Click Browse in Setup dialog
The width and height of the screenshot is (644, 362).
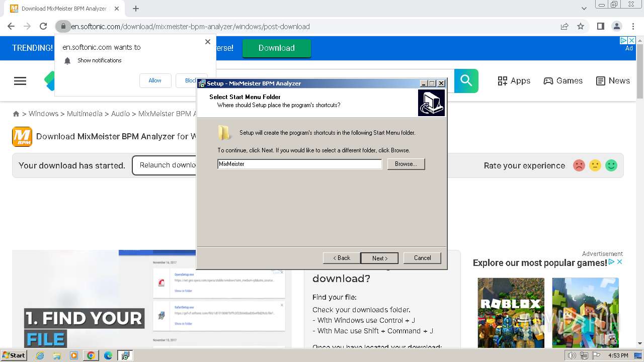406,164
